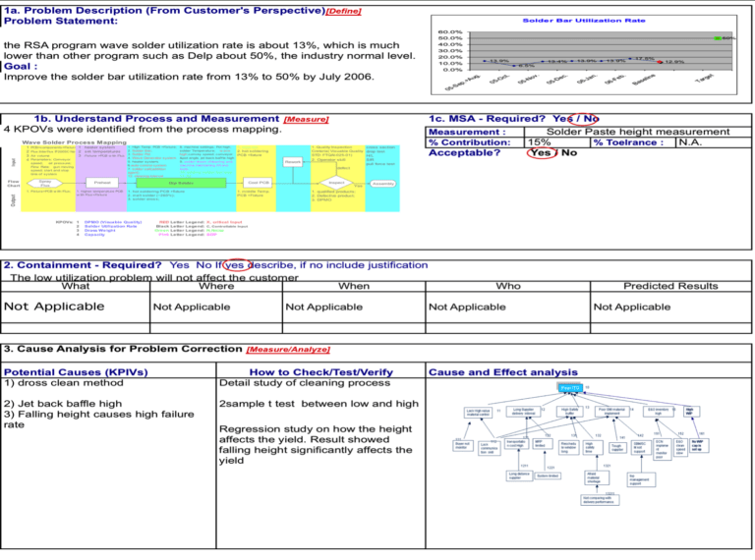Select the circled yes in Containment Required
The image size is (755, 560).
click(x=235, y=265)
